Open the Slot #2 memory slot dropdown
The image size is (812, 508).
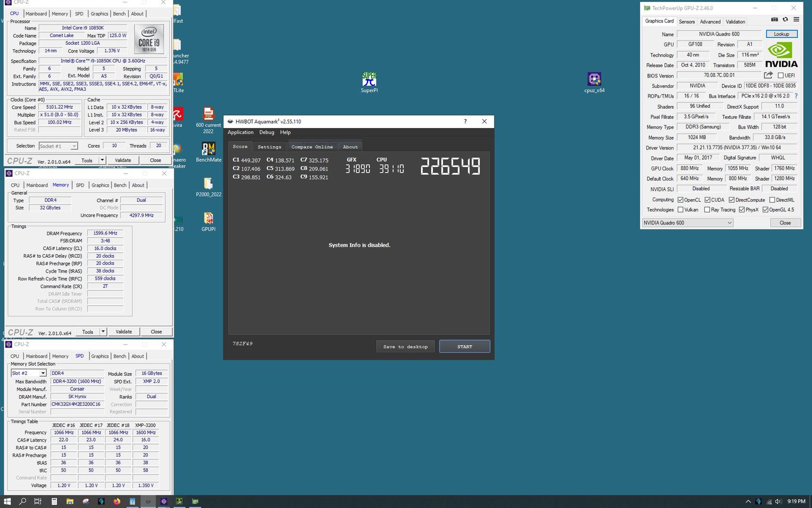tap(28, 373)
